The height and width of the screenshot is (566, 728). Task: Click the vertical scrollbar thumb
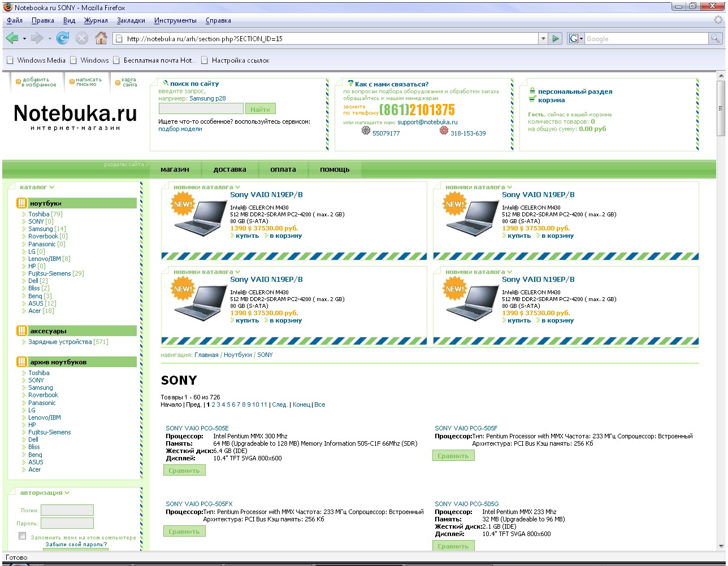coord(721,107)
